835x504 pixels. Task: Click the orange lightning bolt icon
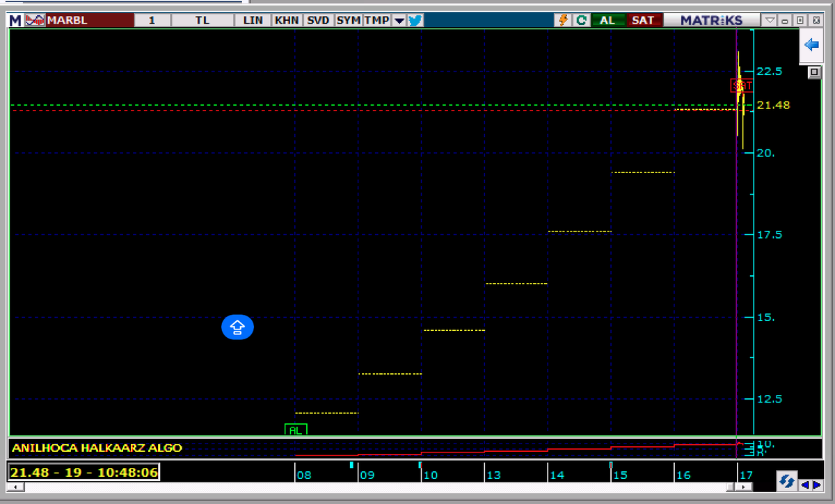pyautogui.click(x=564, y=20)
